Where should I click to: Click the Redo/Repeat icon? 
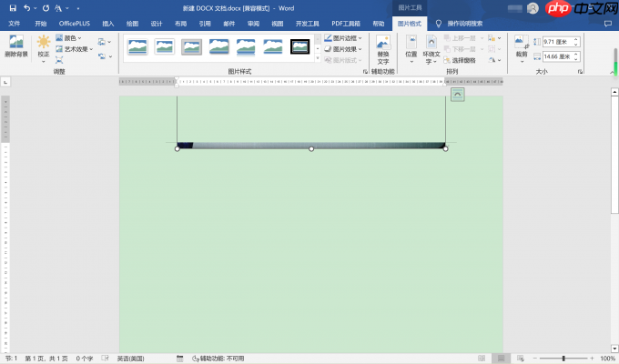click(x=46, y=8)
